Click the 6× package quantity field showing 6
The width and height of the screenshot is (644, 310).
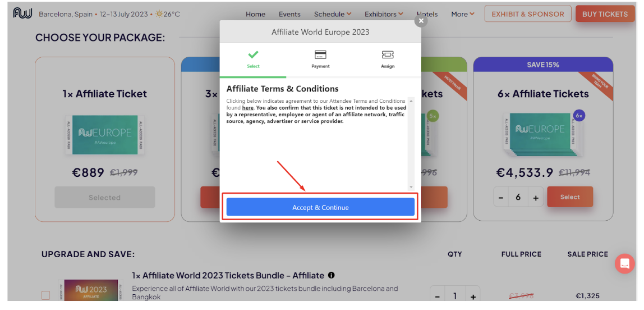point(518,197)
